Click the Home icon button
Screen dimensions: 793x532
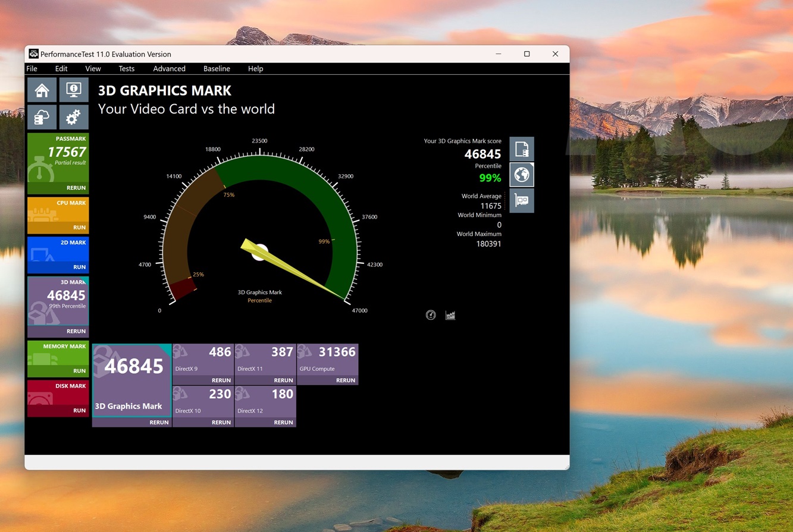42,90
